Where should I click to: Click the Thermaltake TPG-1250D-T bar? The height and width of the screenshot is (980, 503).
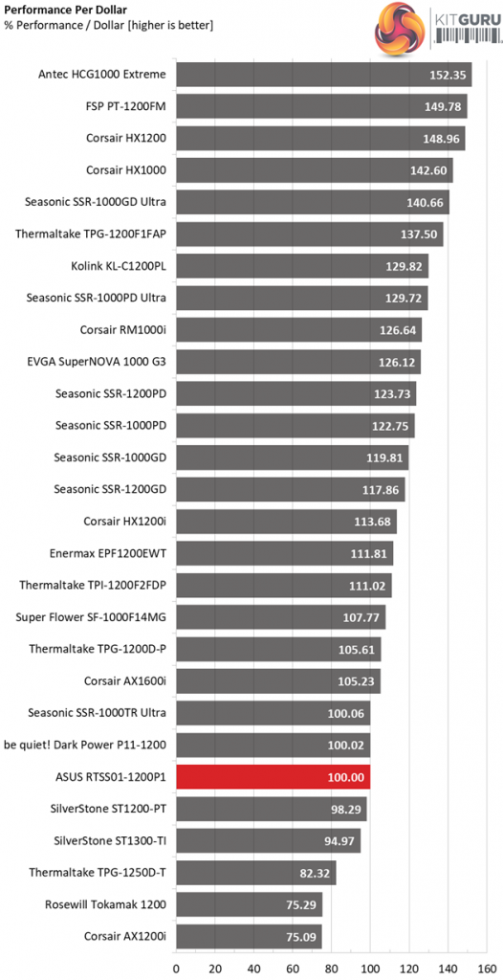[x=256, y=873]
